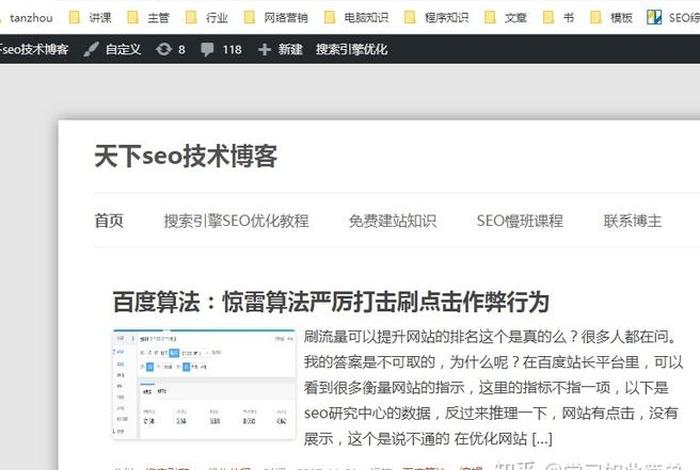Viewport: 700px width, 470px height.
Task: Open the tanzhou bookmark
Action: point(30,18)
